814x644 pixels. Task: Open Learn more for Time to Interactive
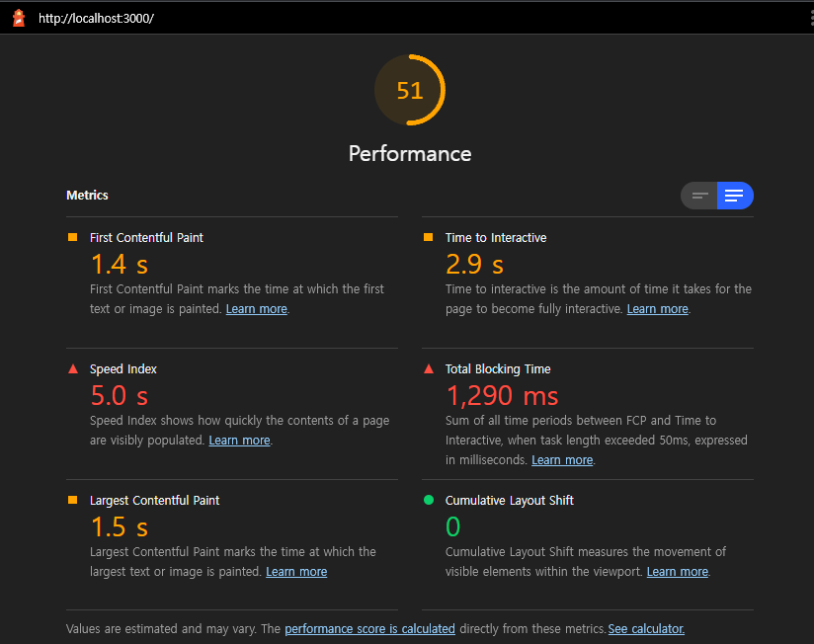click(x=658, y=309)
